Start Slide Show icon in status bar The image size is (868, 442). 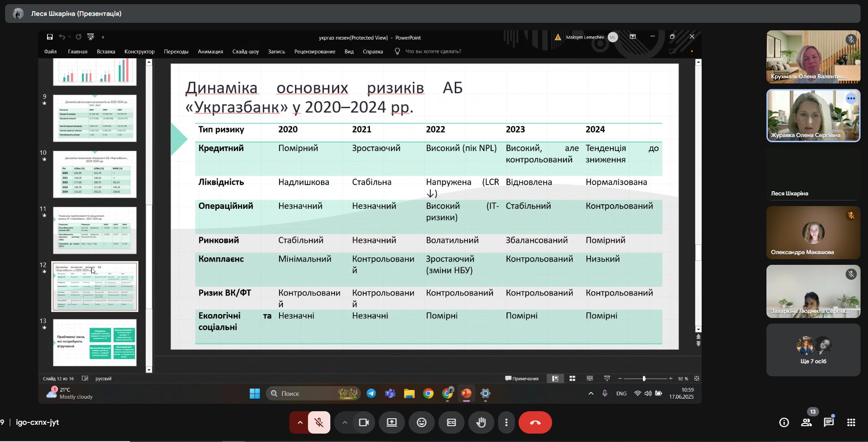click(607, 379)
